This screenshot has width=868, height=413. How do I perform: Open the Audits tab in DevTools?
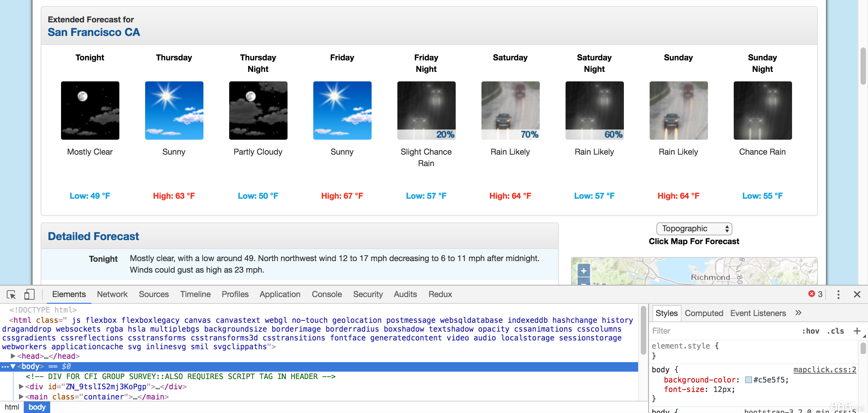[x=405, y=293]
